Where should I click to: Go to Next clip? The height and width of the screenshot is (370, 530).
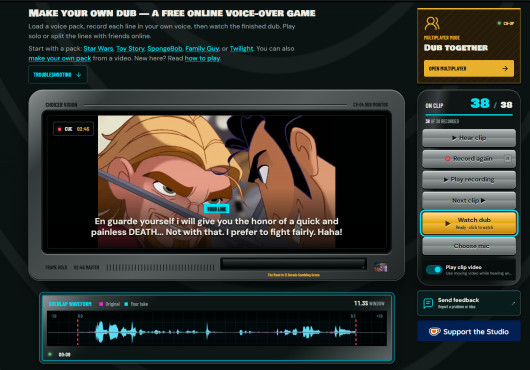point(469,200)
